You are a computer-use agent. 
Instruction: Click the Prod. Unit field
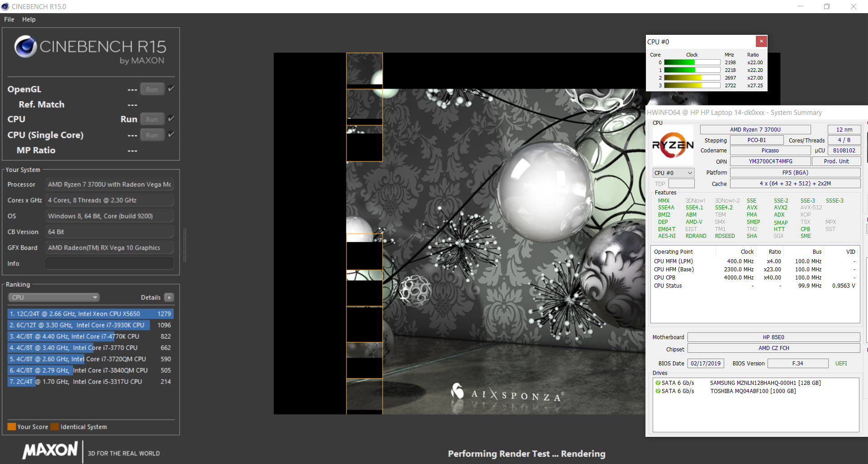[x=836, y=161]
